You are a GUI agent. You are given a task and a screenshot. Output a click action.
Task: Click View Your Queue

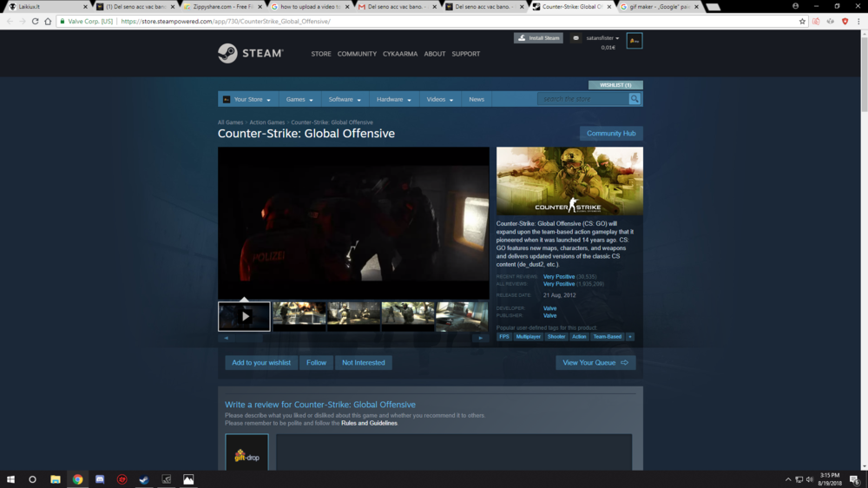point(595,362)
